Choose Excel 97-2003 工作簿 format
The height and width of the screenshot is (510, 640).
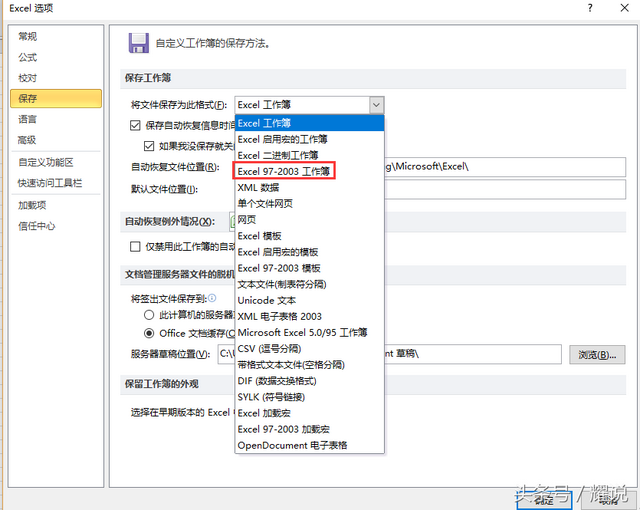(x=309, y=171)
